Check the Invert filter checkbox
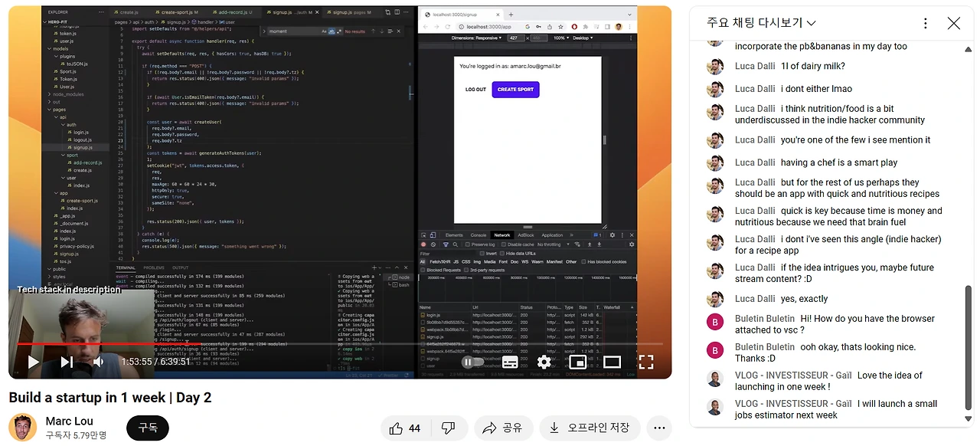980x446 pixels. [482, 254]
